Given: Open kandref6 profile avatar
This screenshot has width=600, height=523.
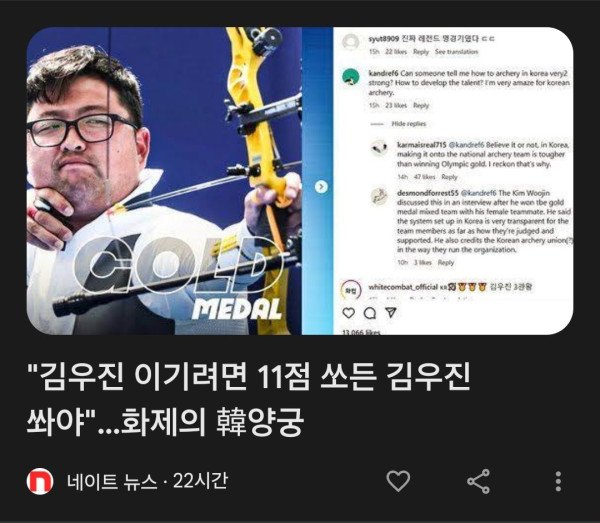Looking at the screenshot, I should 351,77.
